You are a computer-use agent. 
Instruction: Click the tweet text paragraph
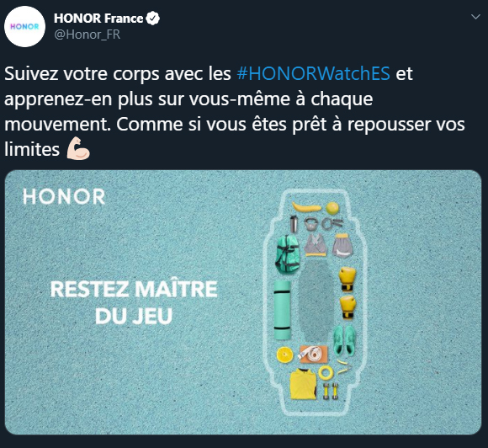point(235,112)
